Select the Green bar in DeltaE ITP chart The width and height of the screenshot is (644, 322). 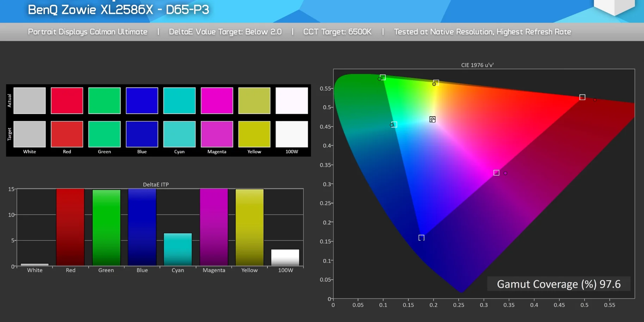click(106, 228)
